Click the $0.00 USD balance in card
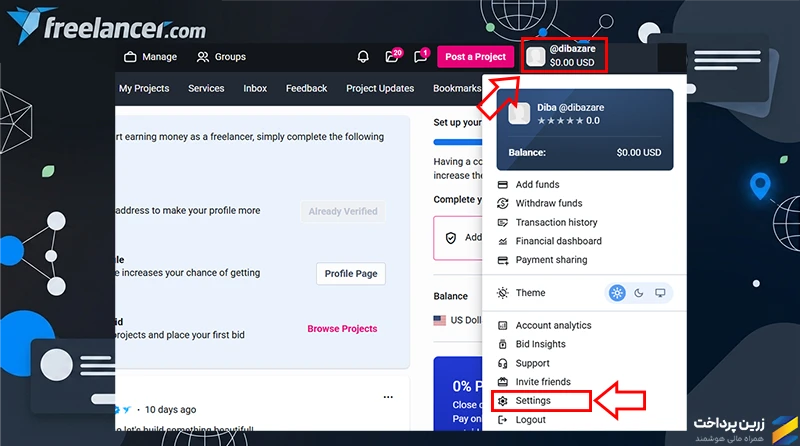This screenshot has height=446, width=800. [x=638, y=153]
